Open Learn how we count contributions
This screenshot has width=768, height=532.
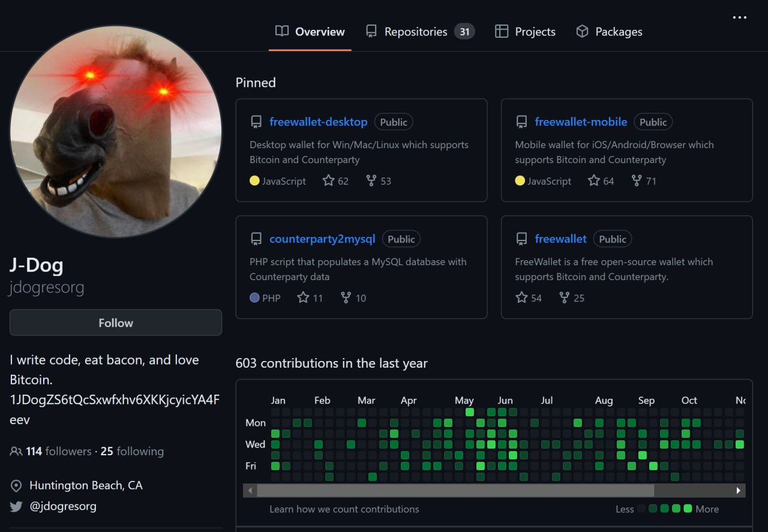(x=344, y=509)
